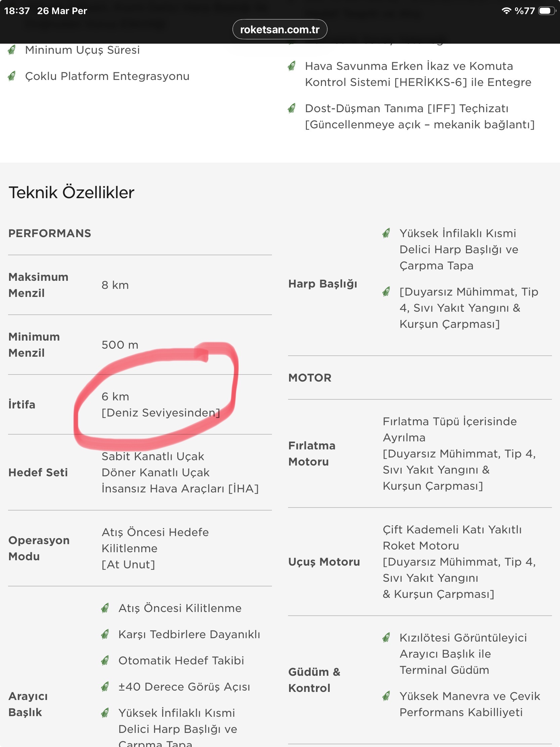
Task: Click rocket bullet beside Yüksek Manevra ve Çevik
Action: pos(386,696)
